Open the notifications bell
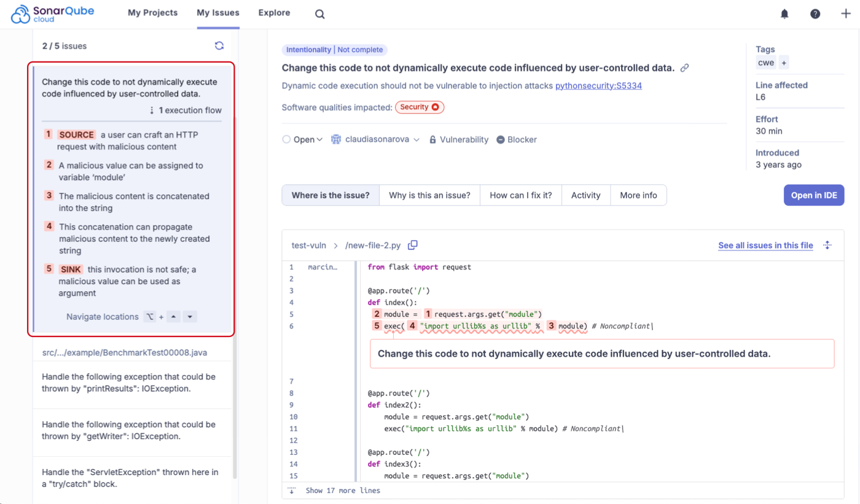Image resolution: width=860 pixels, height=504 pixels. tap(784, 14)
